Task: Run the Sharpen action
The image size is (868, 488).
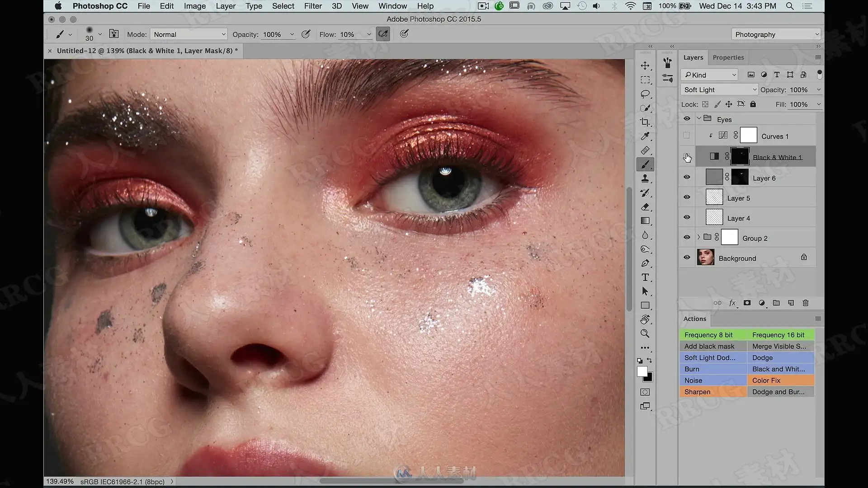Action: (x=713, y=392)
